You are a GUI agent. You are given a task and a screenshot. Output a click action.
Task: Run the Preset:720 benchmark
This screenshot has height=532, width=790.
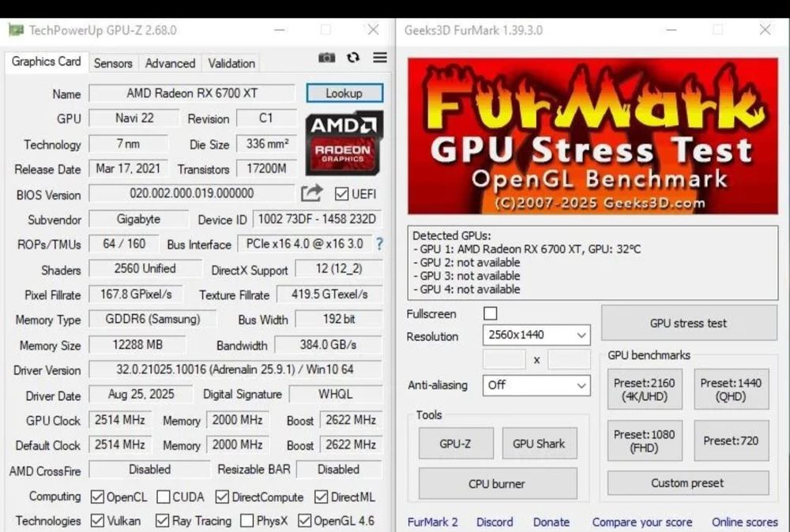coord(731,441)
